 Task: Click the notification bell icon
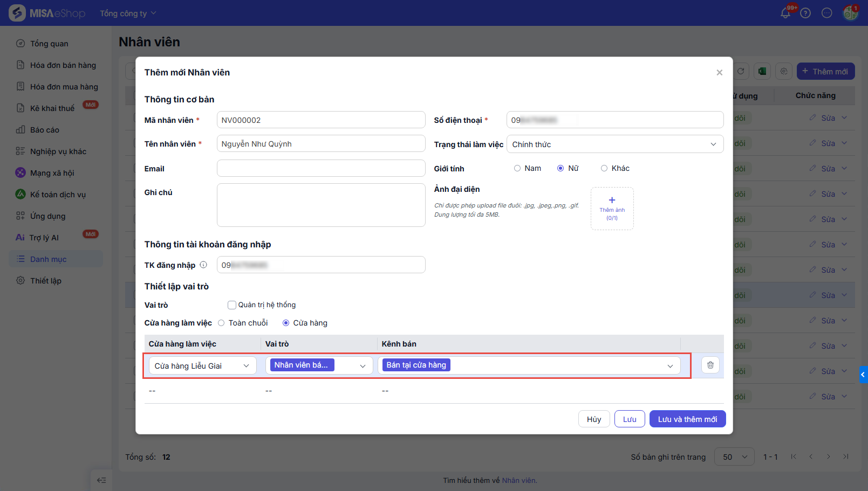click(x=785, y=13)
